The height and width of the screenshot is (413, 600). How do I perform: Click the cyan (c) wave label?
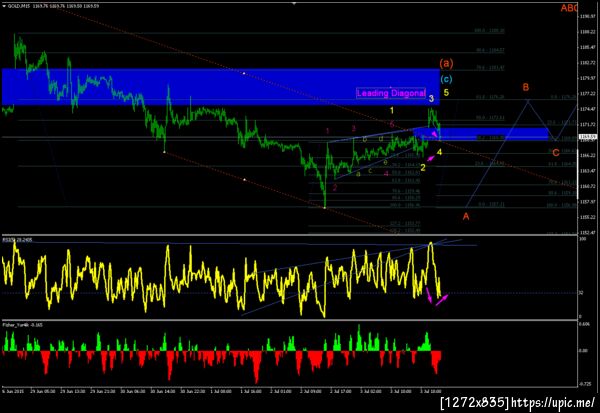pos(446,79)
